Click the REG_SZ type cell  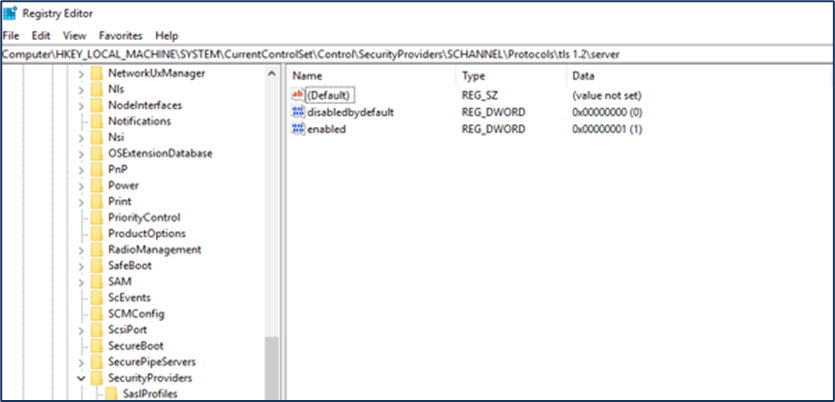[480, 96]
